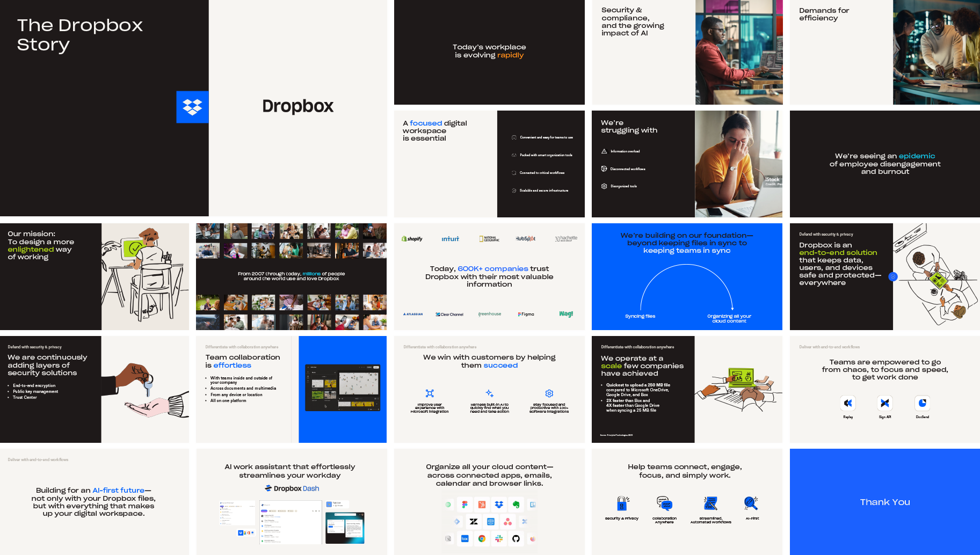Click the National Geographic logo
The height and width of the screenshot is (555, 980).
tap(489, 239)
